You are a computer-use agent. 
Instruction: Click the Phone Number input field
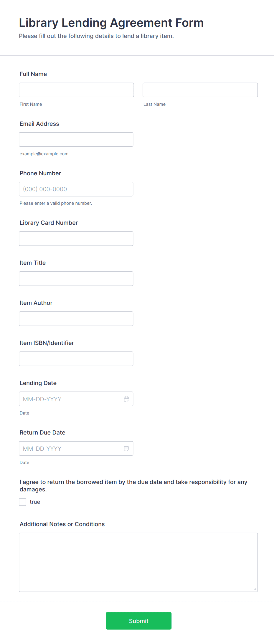[76, 189]
